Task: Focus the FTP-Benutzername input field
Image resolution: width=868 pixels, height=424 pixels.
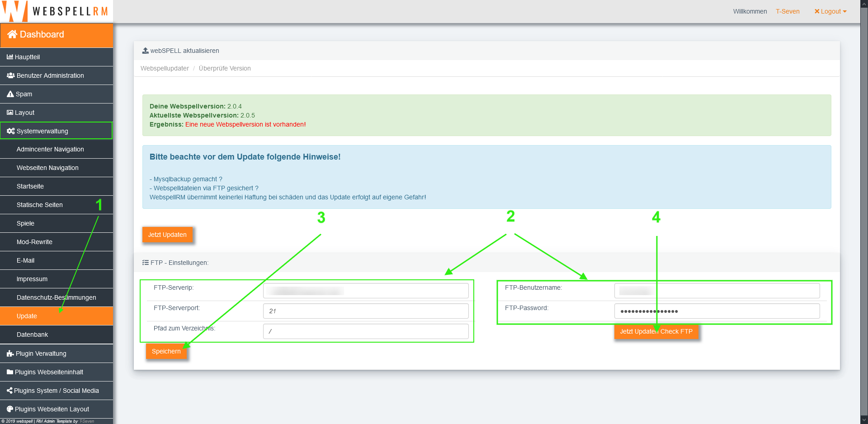Action: click(x=717, y=291)
